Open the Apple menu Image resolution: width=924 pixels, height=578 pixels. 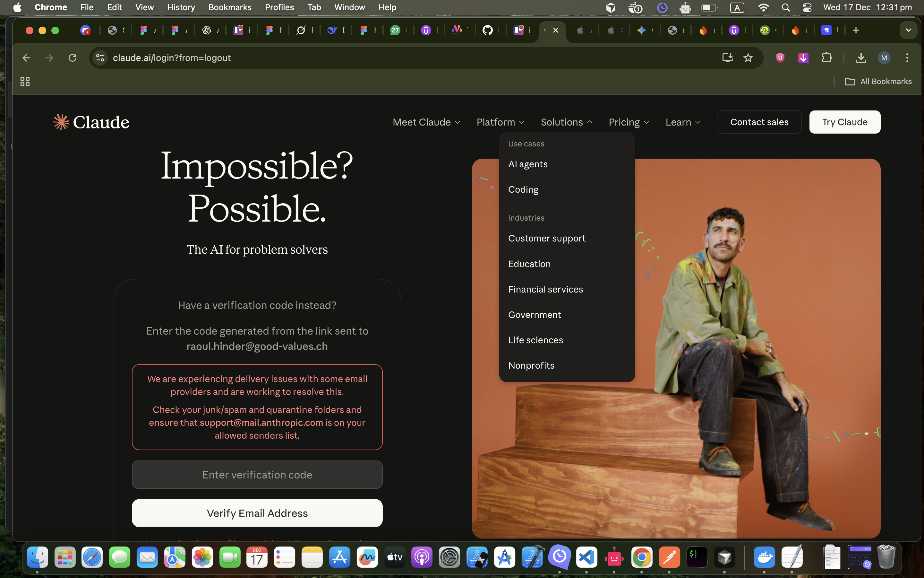pos(17,7)
